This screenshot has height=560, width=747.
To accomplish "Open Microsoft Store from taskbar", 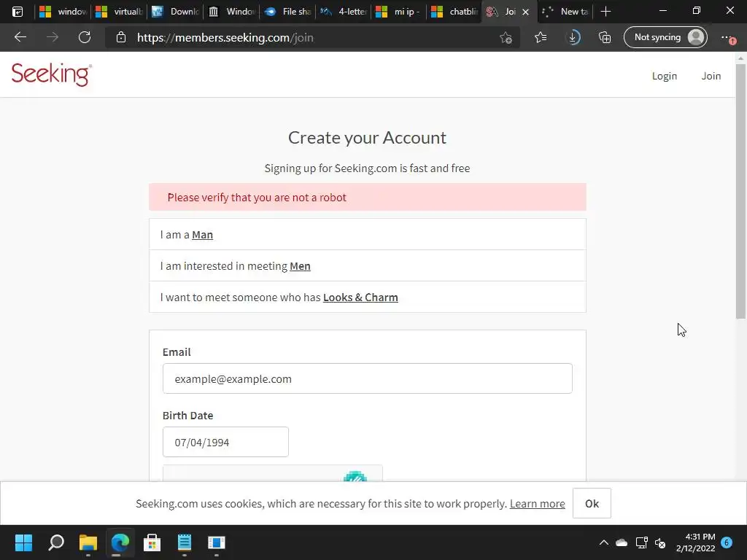I will point(152,542).
